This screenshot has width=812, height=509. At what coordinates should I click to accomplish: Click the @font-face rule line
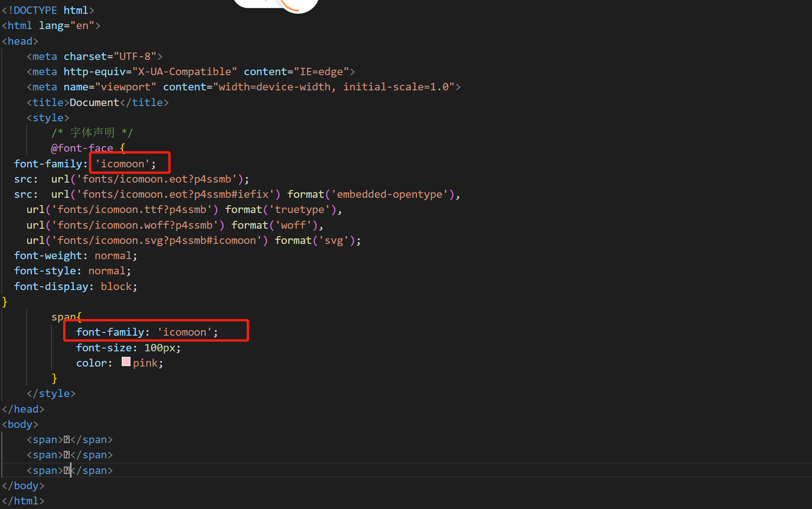pyautogui.click(x=88, y=148)
